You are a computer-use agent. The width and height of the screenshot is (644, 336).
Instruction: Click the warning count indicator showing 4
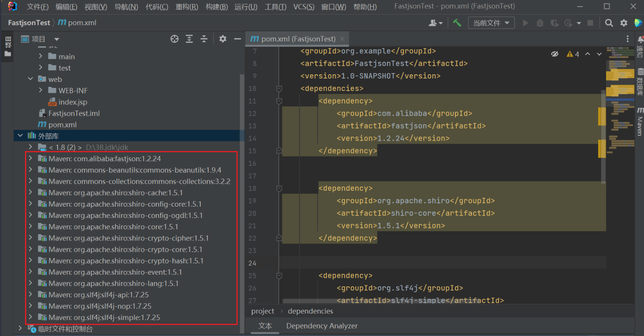pyautogui.click(x=573, y=54)
